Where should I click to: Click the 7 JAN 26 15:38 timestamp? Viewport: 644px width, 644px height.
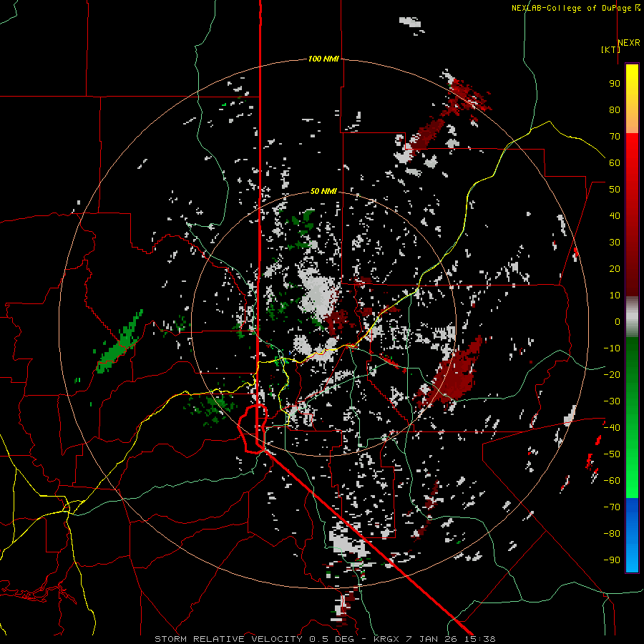pyautogui.click(x=451, y=639)
